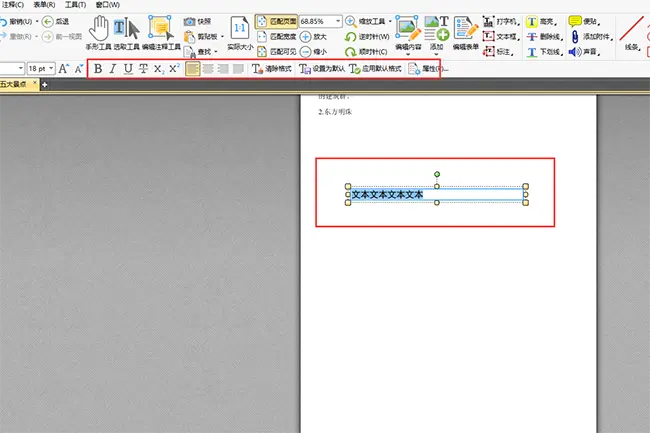This screenshot has width=650, height=433.
Task: Open Properties (属性) for the text
Action: click(427, 68)
